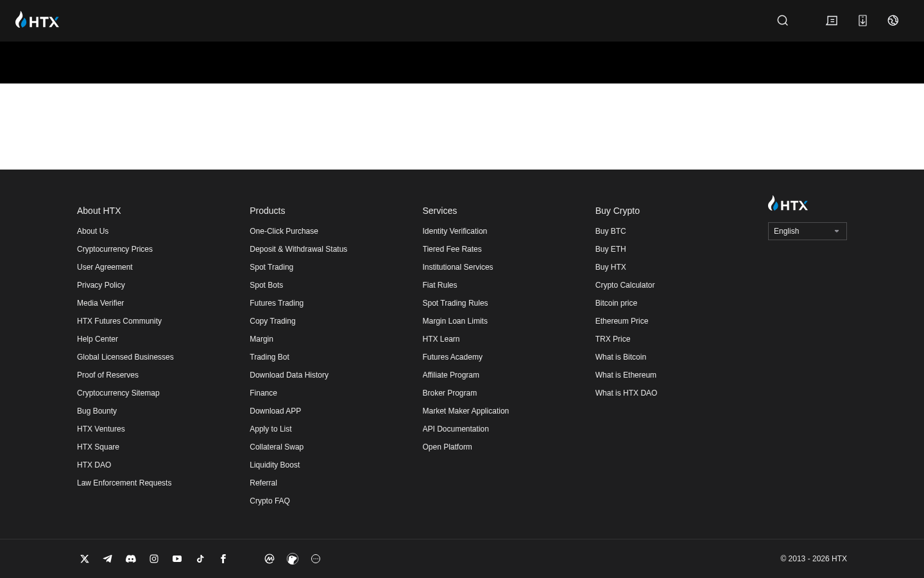View Proof of Reserves
The width and height of the screenshot is (924, 578).
tap(108, 375)
